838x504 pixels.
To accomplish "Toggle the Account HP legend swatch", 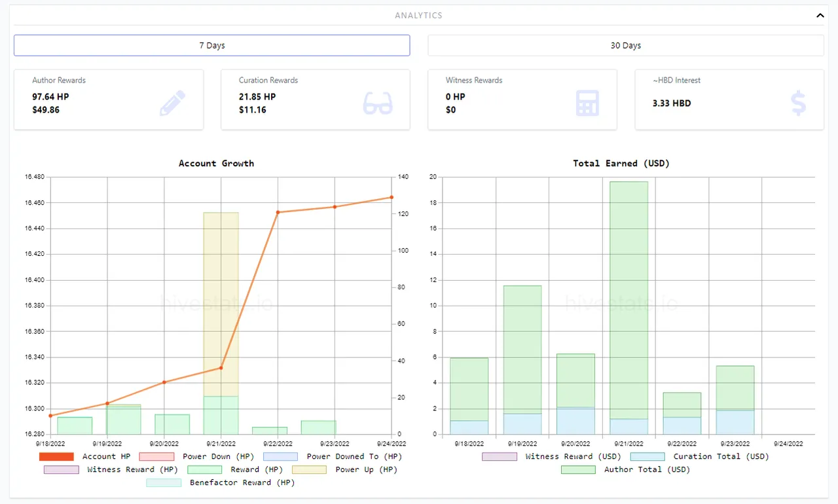I will pos(56,456).
